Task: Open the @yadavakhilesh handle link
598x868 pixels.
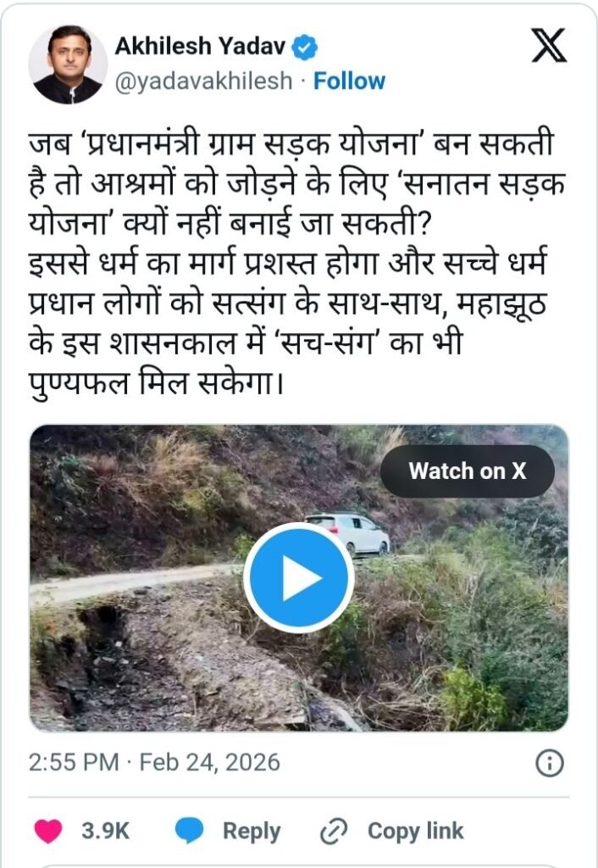Action: [x=203, y=81]
